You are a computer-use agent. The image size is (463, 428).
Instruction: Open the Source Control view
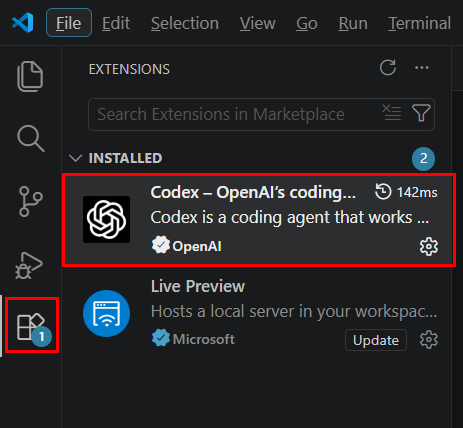[31, 202]
